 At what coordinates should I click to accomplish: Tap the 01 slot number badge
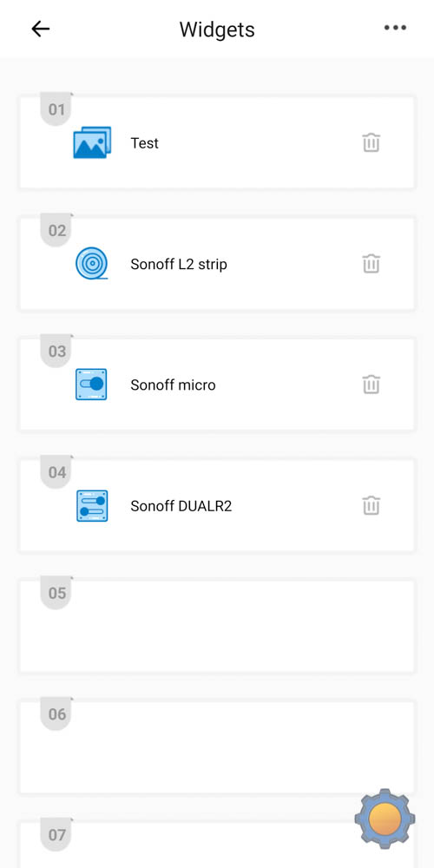[x=56, y=109]
